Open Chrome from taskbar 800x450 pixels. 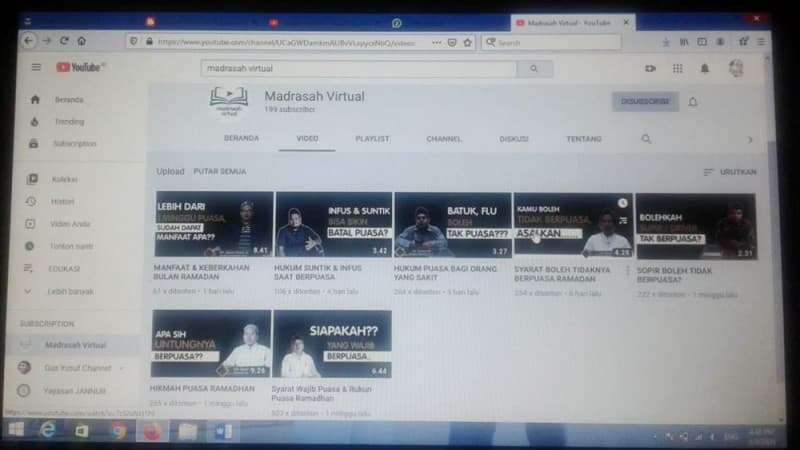[x=118, y=432]
